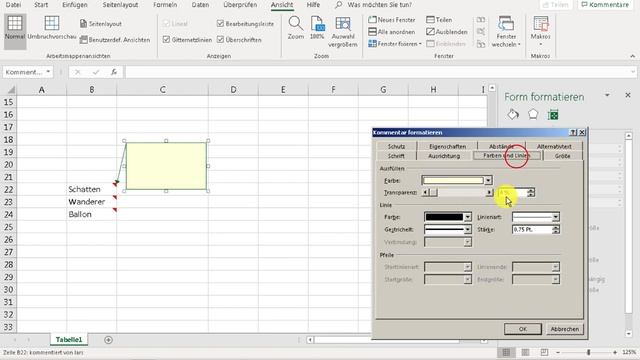Screen dimensions: 640x360
Task: Click Page Layout status bar icon
Action: 525,352
